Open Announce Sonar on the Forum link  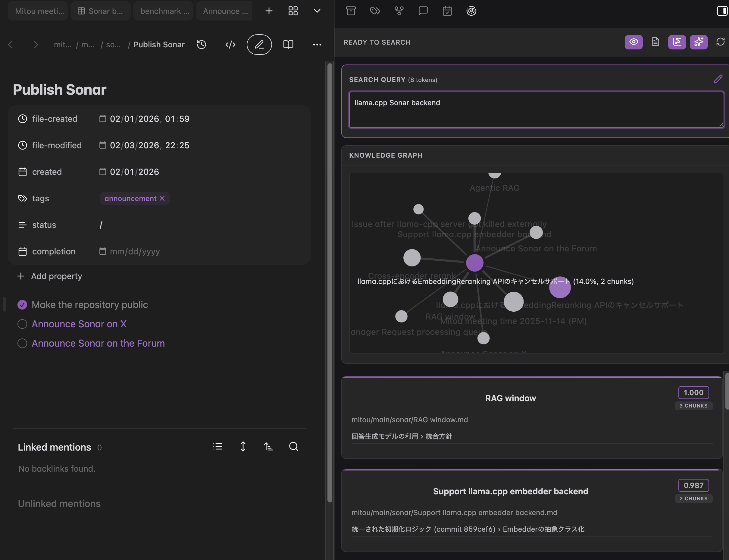[98, 343]
